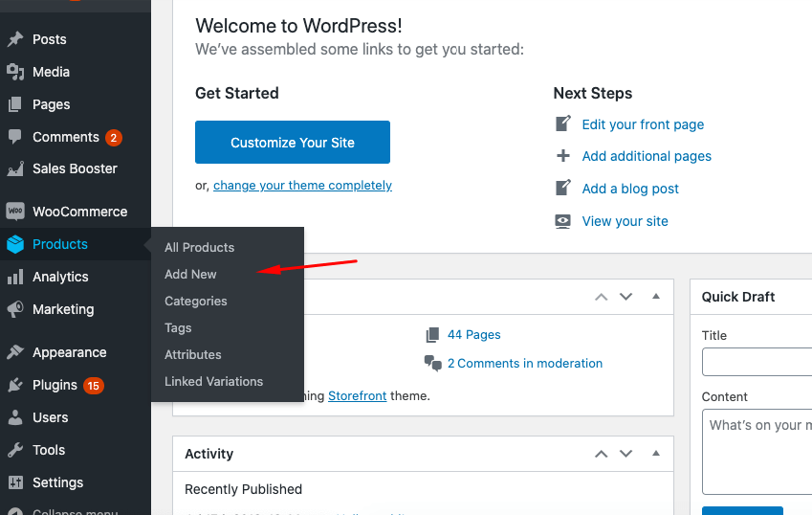Click the Marketing megaphone icon
The width and height of the screenshot is (812, 515).
15,309
